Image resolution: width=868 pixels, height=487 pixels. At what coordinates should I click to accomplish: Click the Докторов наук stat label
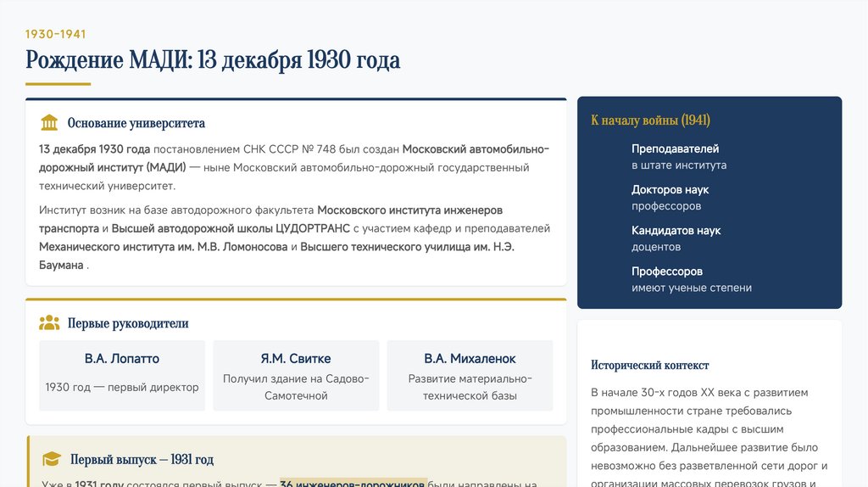670,189
